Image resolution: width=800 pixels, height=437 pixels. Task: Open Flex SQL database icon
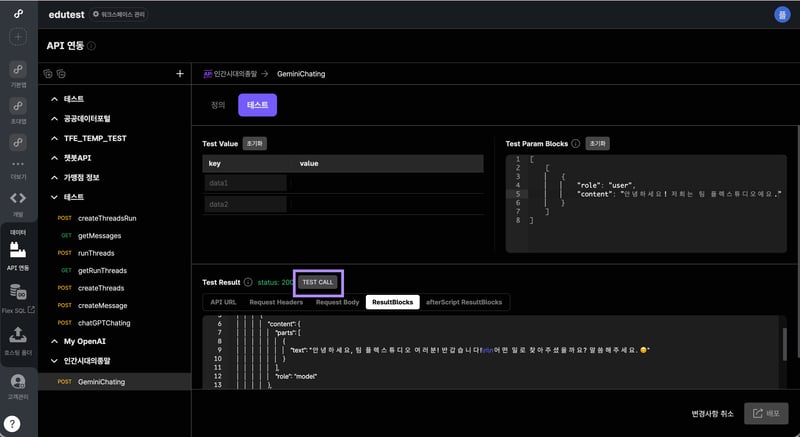[18, 292]
